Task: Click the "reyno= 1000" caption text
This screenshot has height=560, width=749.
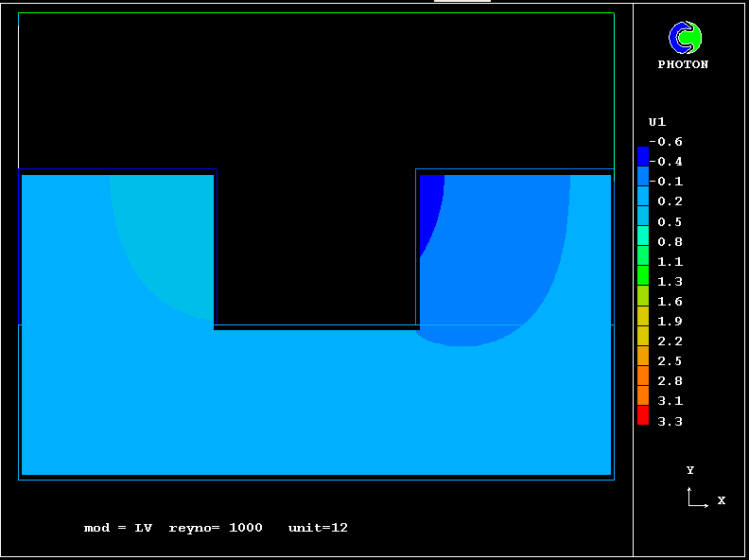Action: [x=216, y=528]
